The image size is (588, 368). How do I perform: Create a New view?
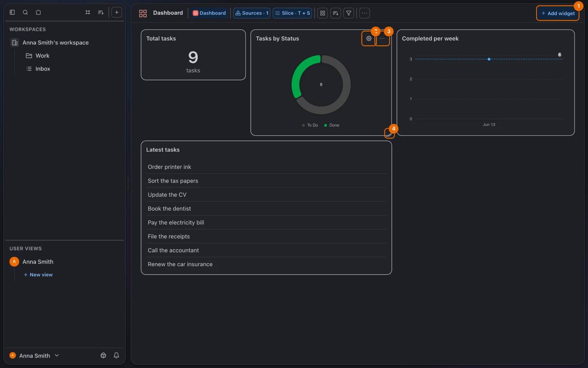[38, 275]
